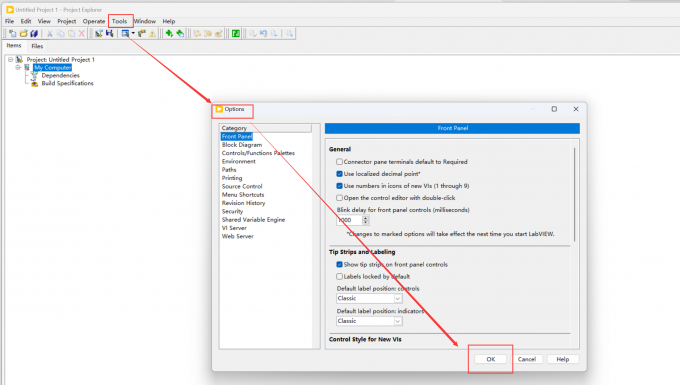This screenshot has height=385, width=680.
Task: Click OK in the Options dialog
Action: (x=490, y=359)
